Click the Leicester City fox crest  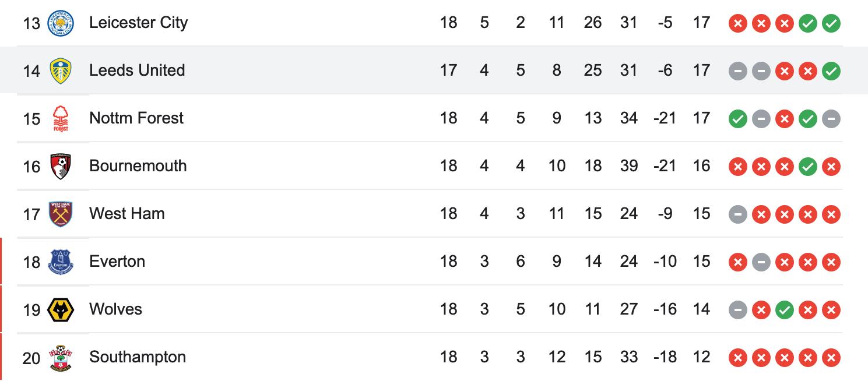click(x=61, y=23)
